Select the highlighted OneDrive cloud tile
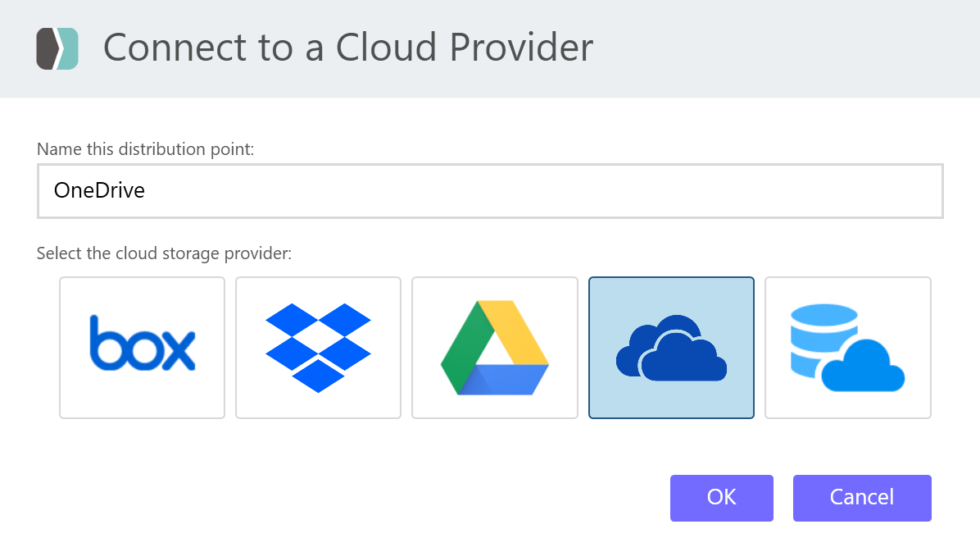The height and width of the screenshot is (538, 980). pos(671,348)
